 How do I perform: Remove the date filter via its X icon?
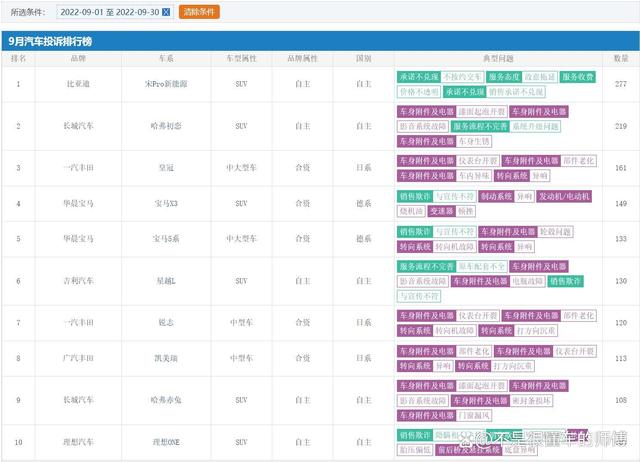(166, 12)
